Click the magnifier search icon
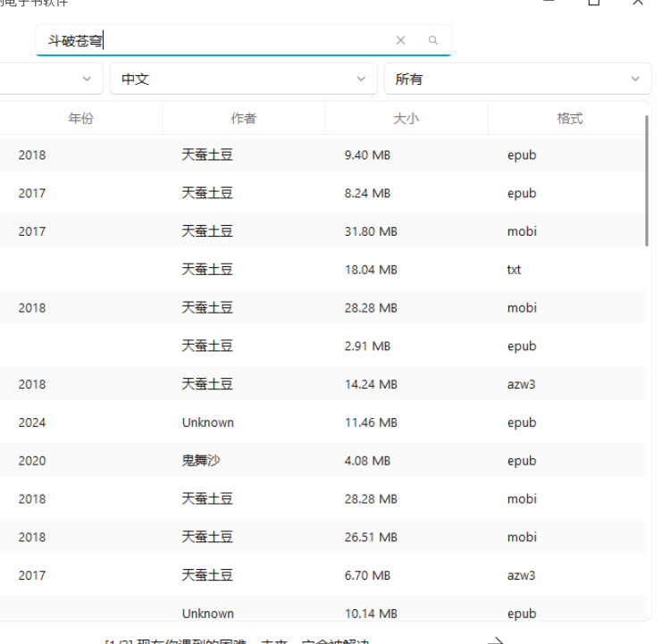 point(433,40)
